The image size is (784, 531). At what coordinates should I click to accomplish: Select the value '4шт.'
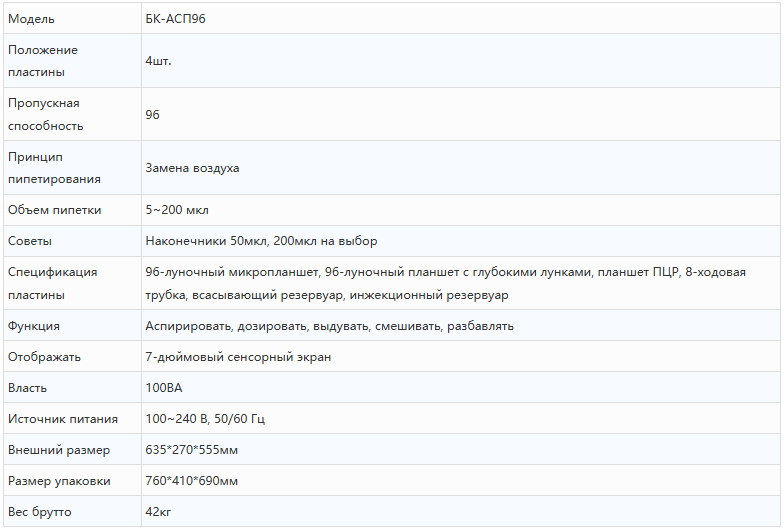[x=157, y=61]
